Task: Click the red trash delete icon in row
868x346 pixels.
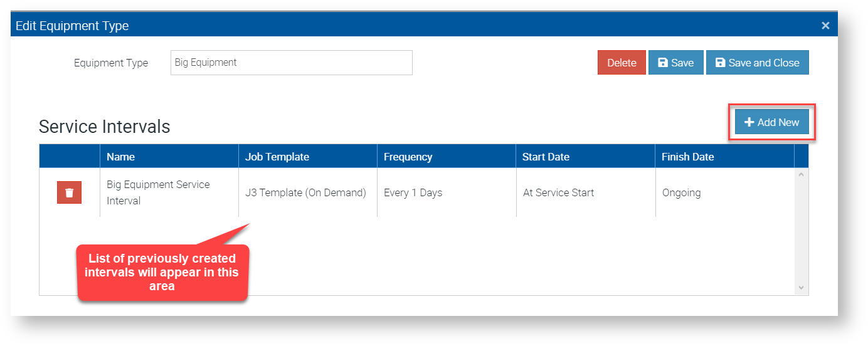Action: (x=69, y=192)
